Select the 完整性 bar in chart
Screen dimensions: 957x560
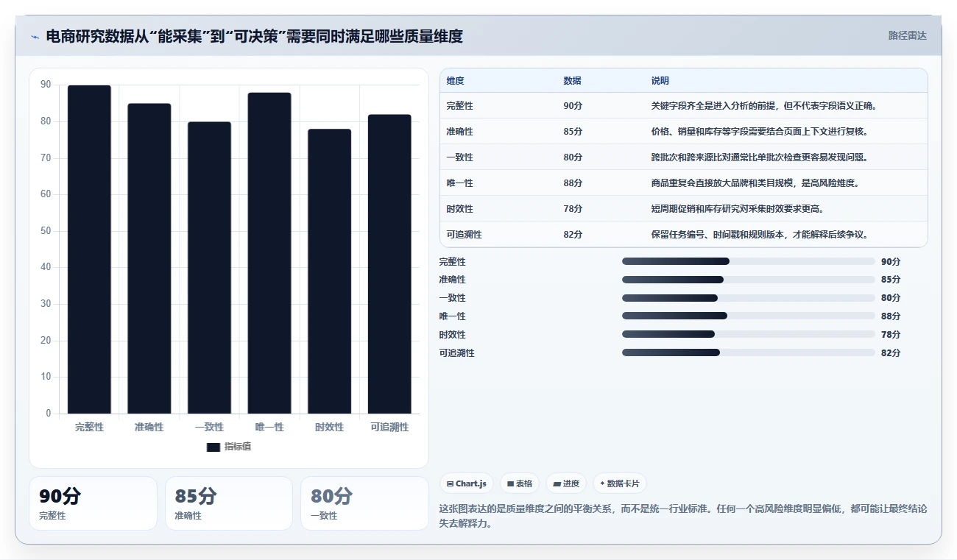pos(89,249)
